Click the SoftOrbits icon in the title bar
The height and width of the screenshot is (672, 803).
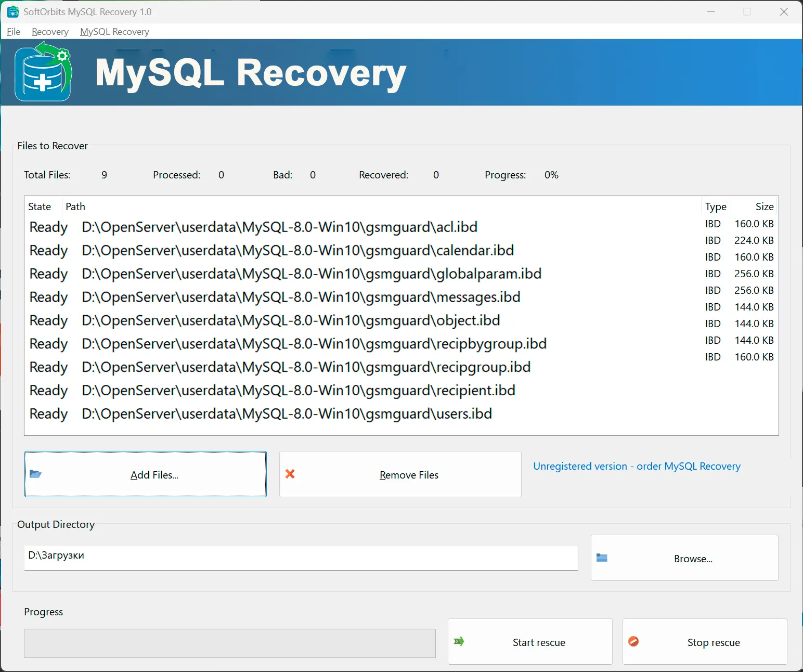pyautogui.click(x=12, y=11)
